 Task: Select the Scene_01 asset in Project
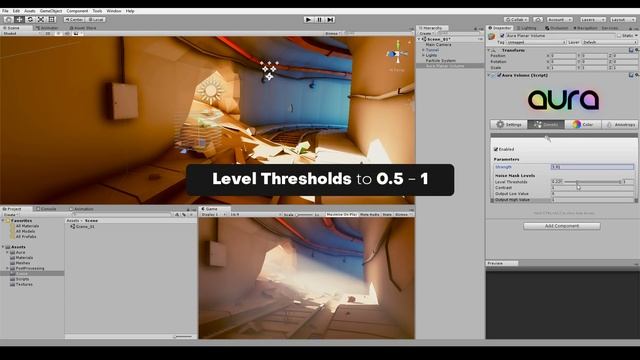tap(83, 226)
